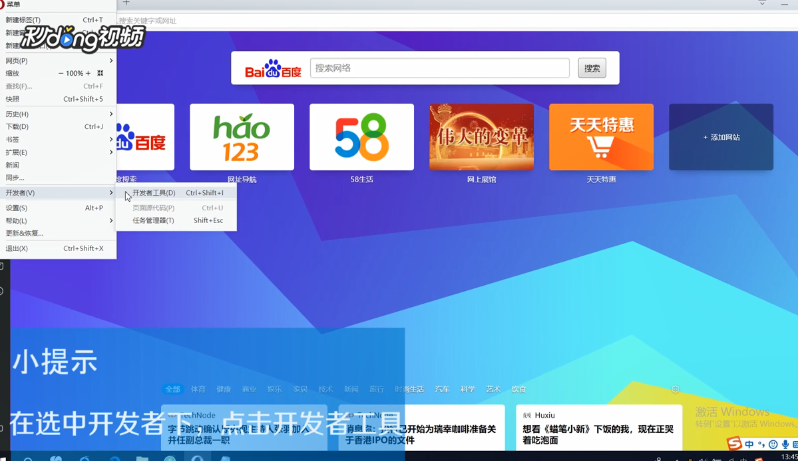Open the 伟大的变革 speed dial tile

click(481, 137)
